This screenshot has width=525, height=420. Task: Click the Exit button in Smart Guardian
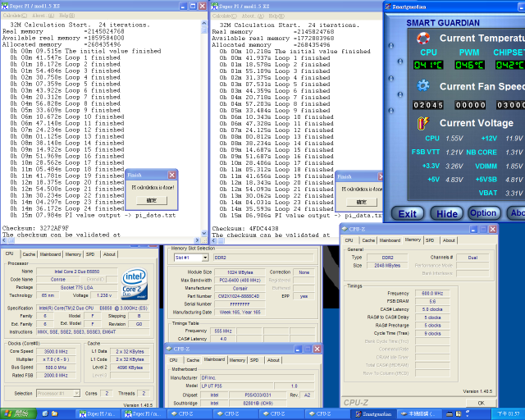pyautogui.click(x=408, y=213)
